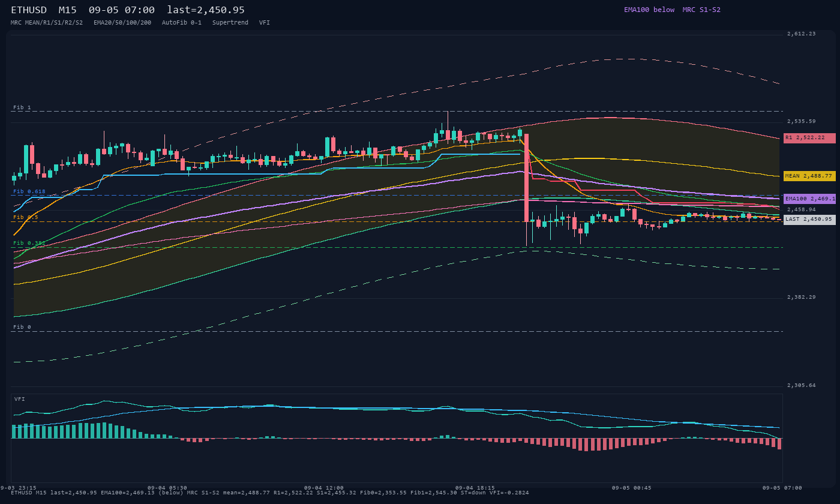Screen dimensions: 840x504
Task: Select the LAST 2,450.95 price tag
Action: [809, 220]
